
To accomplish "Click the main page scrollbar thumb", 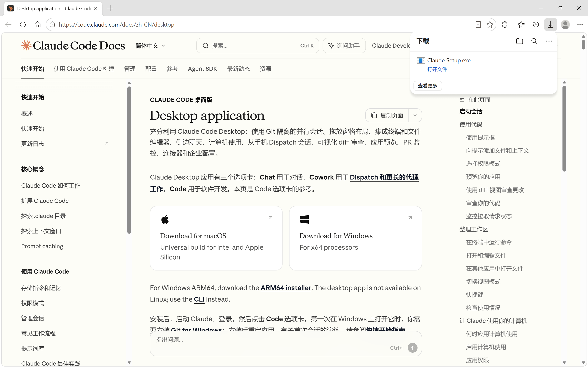I will tap(583, 45).
